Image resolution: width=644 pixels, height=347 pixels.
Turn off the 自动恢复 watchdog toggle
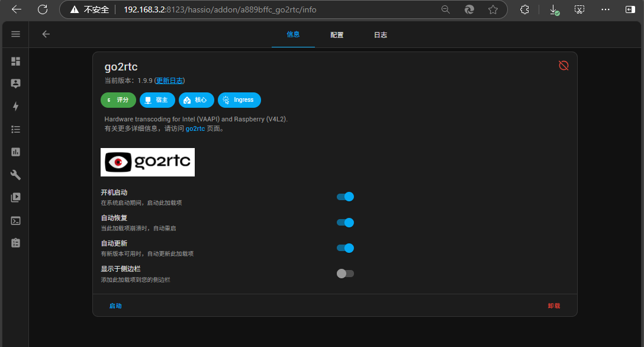tap(345, 223)
